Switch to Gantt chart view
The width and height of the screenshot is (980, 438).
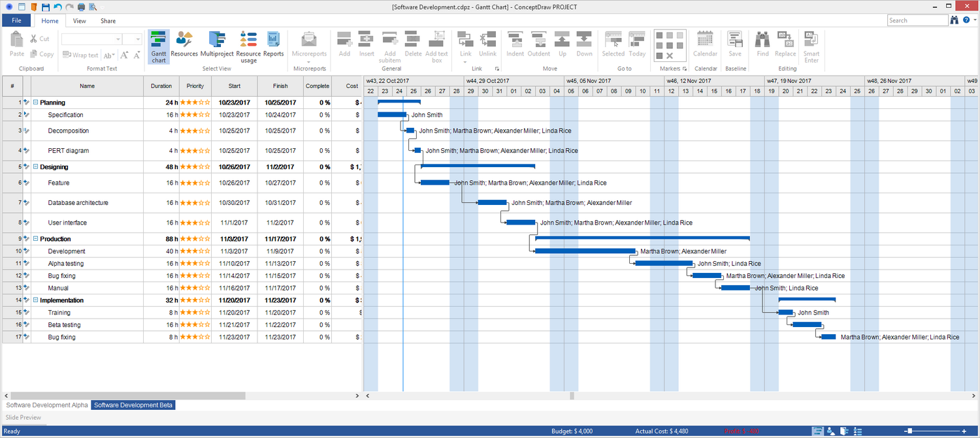tap(159, 46)
